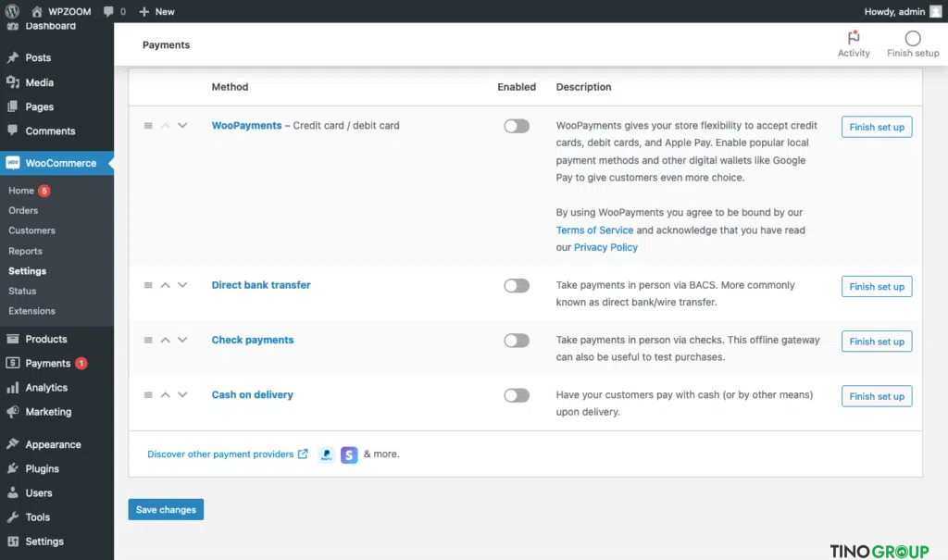Screen dimensions: 948x560
Task: Click the Media icon in sidebar
Action: click(13, 82)
